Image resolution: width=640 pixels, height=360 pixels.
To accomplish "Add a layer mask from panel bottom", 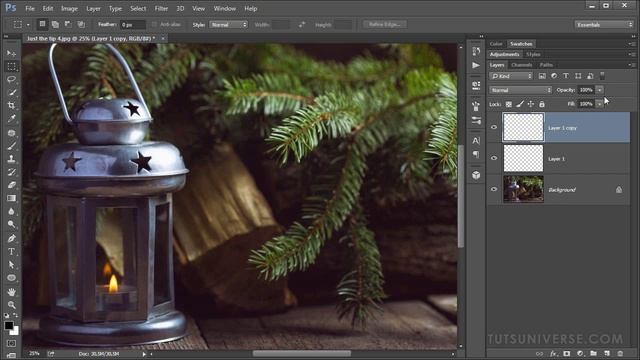I will tap(567, 353).
